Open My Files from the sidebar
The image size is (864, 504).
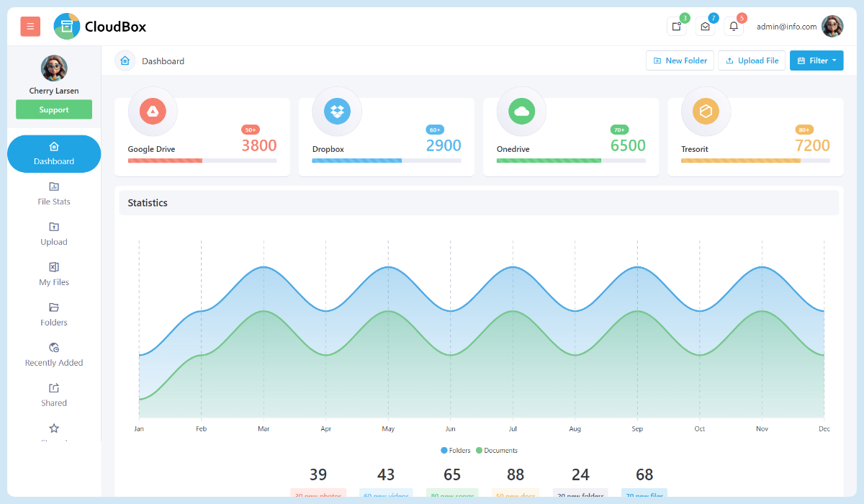[53, 274]
